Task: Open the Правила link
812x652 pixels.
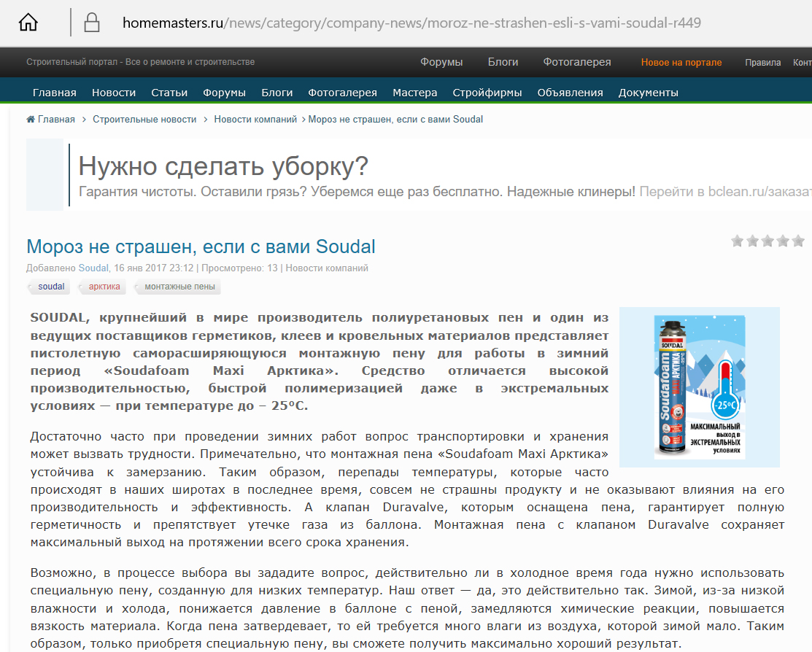Action: (x=763, y=62)
